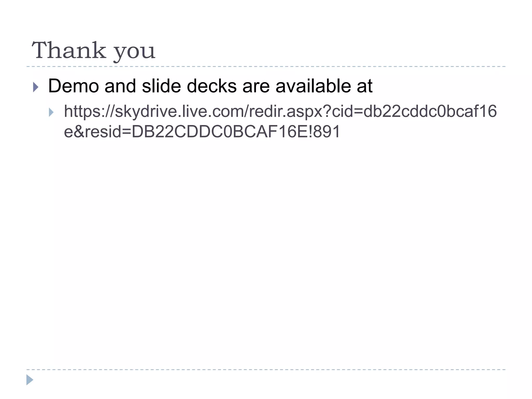
Task: Click the word Demo in the bullet
Action: [74, 86]
